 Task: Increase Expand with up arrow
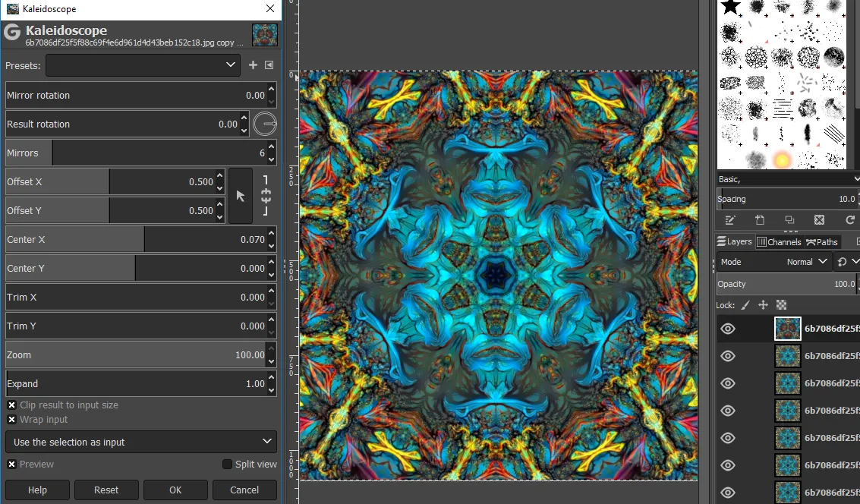(x=272, y=377)
